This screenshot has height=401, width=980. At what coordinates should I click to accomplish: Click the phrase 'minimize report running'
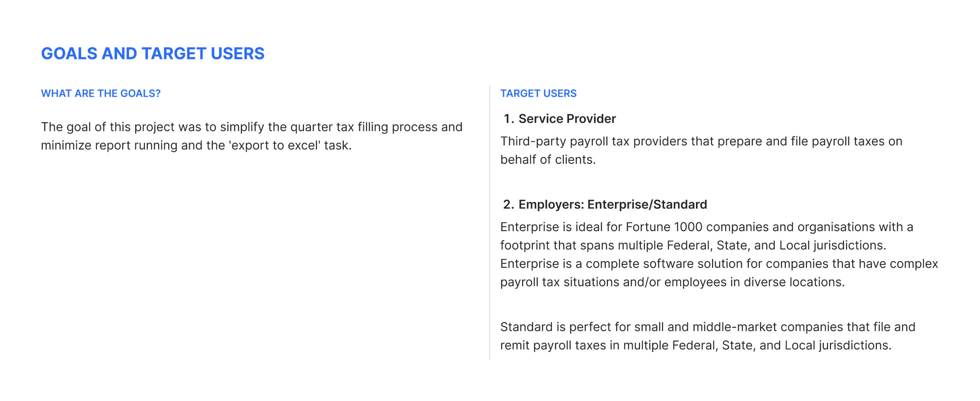coord(109,145)
